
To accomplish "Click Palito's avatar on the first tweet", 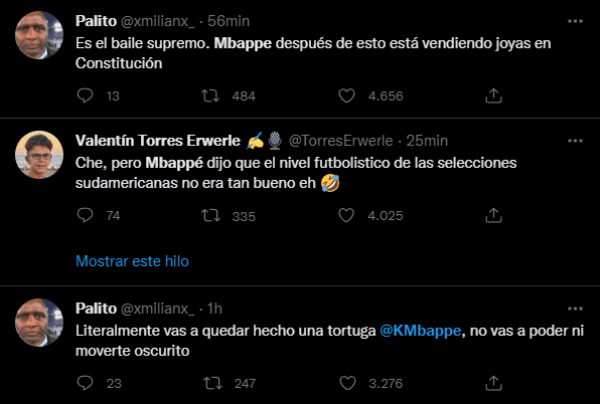I will point(41,35).
